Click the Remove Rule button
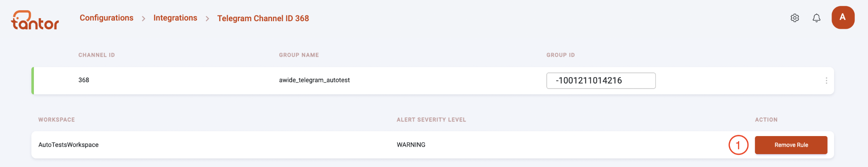The width and height of the screenshot is (868, 167). click(x=791, y=145)
